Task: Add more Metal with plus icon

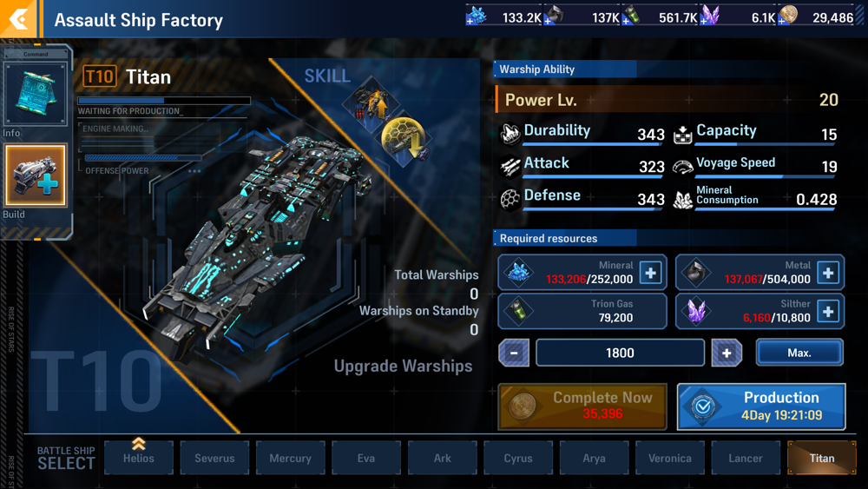Action: click(x=828, y=273)
